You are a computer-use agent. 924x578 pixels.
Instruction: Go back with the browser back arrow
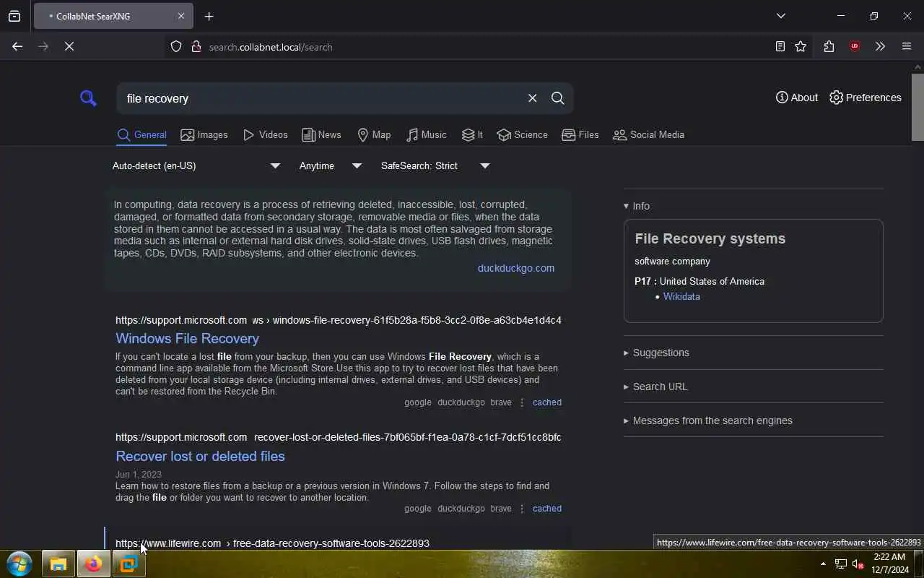point(17,46)
